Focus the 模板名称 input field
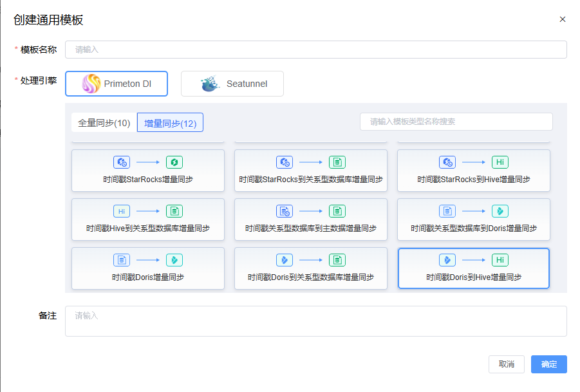 [315, 50]
